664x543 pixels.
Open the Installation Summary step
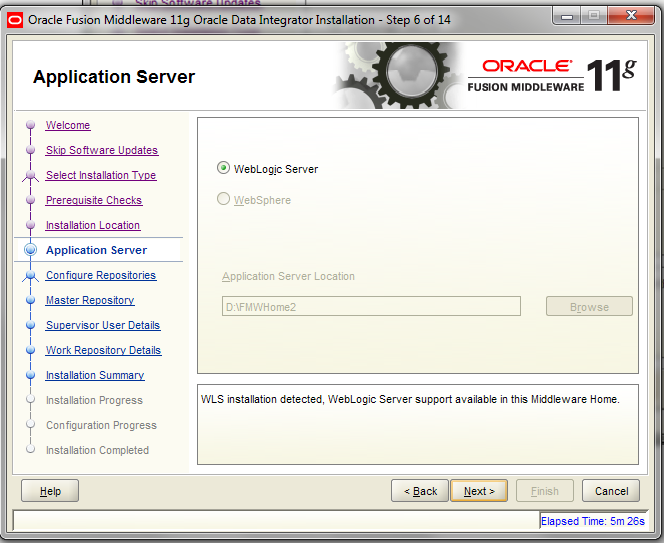coord(95,375)
